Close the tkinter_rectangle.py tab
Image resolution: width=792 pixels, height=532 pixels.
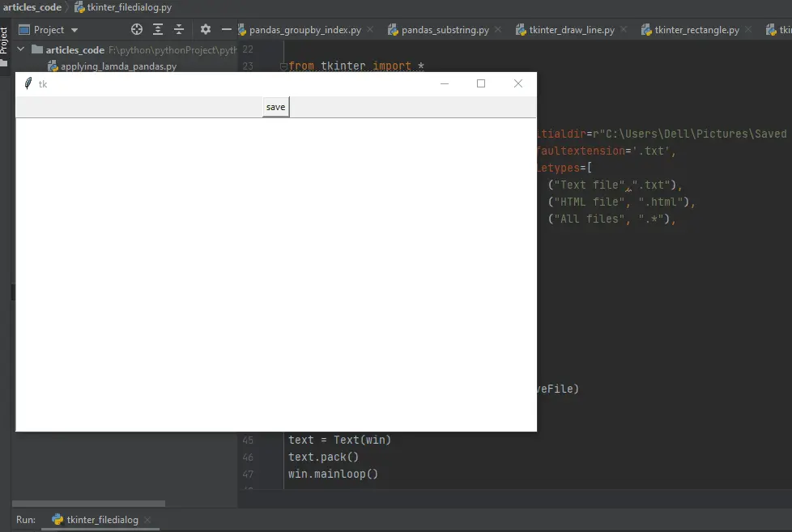(x=748, y=29)
